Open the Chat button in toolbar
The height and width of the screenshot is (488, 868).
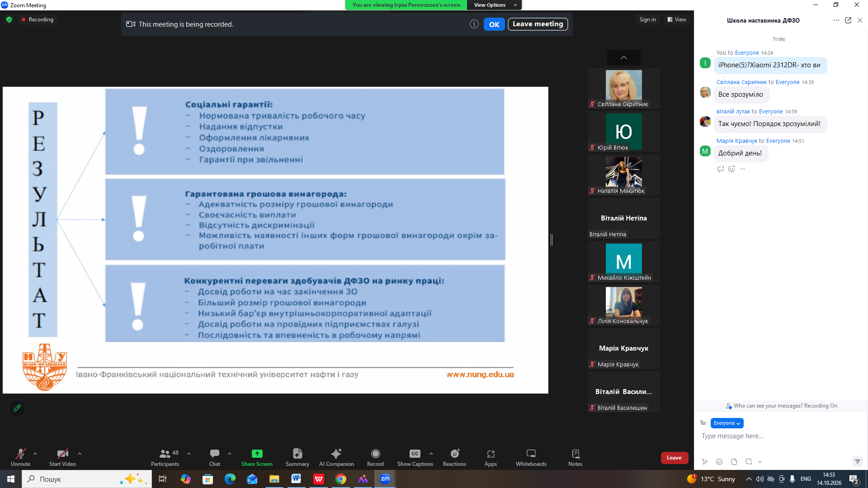click(215, 457)
